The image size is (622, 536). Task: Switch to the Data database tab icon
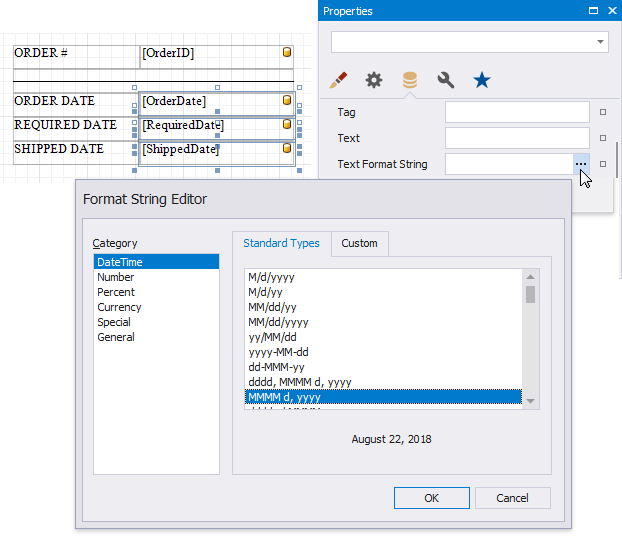point(410,80)
